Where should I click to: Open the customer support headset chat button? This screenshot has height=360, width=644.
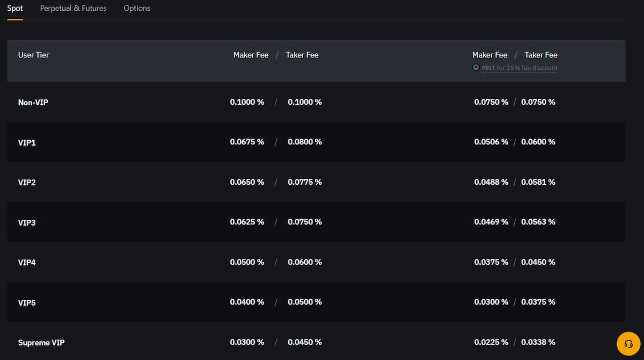click(x=628, y=343)
